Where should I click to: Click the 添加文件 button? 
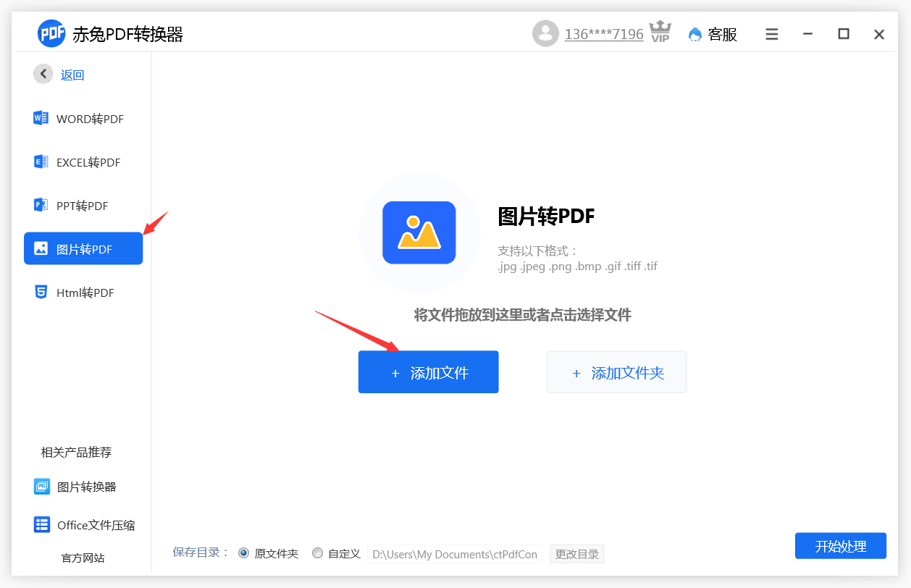click(x=429, y=372)
